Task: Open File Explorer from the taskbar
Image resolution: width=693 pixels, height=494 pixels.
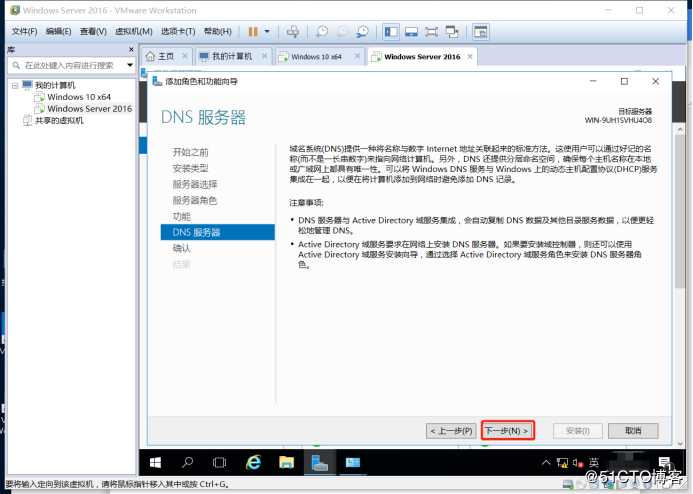Action: [286, 463]
